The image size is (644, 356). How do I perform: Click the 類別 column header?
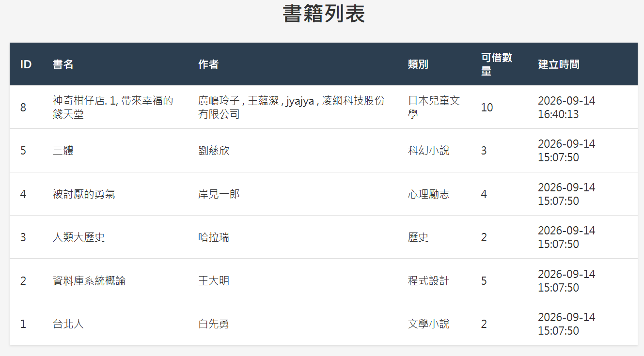(x=418, y=64)
